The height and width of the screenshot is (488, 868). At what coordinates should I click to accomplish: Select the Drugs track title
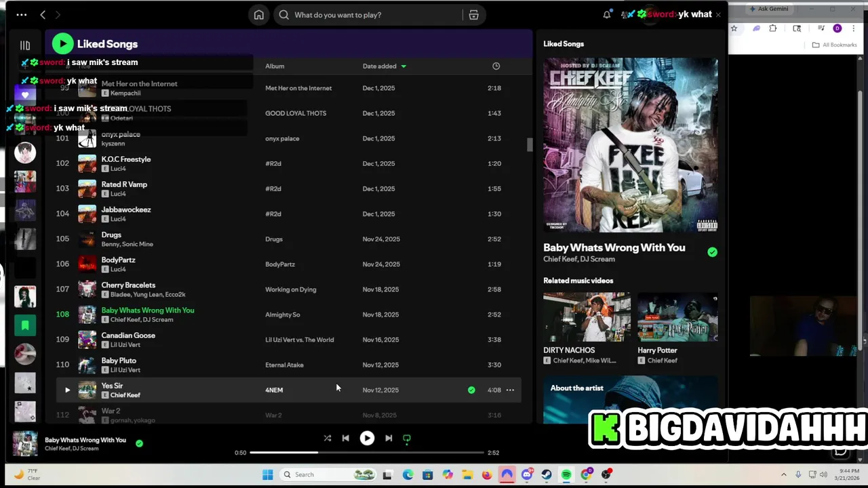click(x=111, y=235)
